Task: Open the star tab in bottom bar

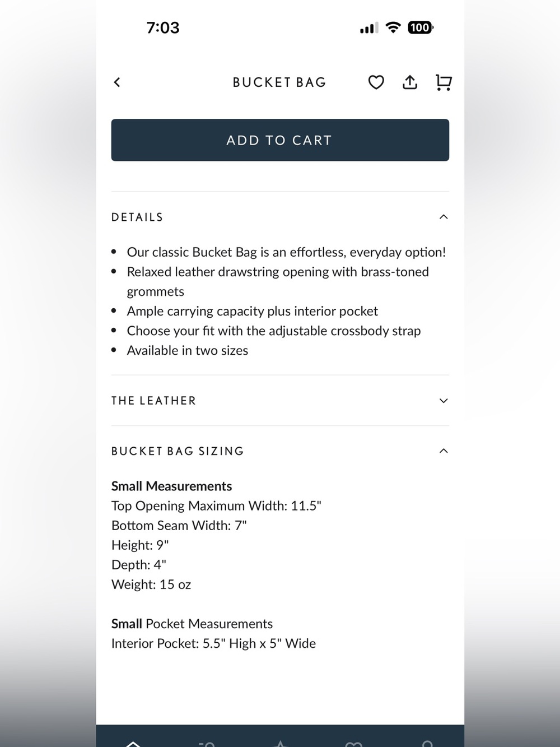Action: [x=281, y=744]
